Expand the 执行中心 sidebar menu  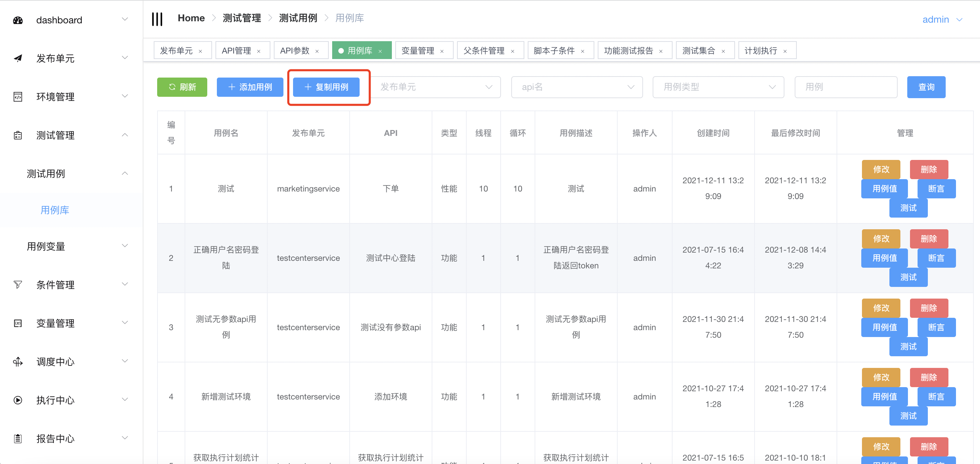[125, 399]
